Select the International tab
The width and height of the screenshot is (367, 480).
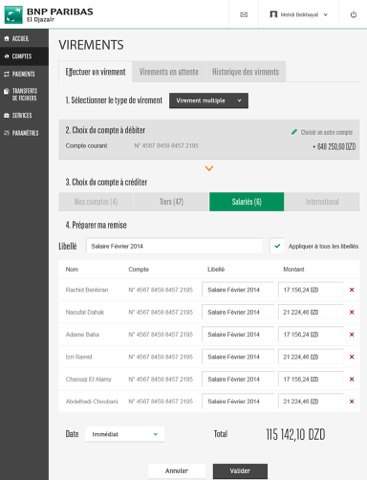tap(322, 202)
